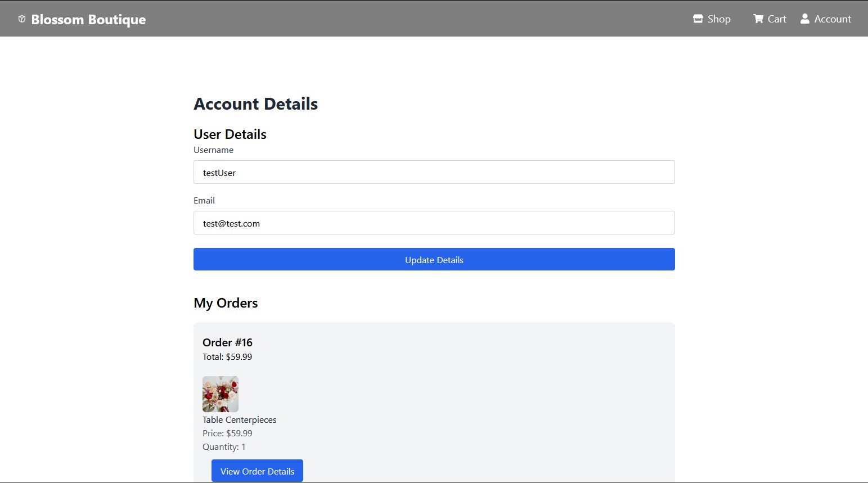Click the Username field label
868x483 pixels.
[x=213, y=150]
